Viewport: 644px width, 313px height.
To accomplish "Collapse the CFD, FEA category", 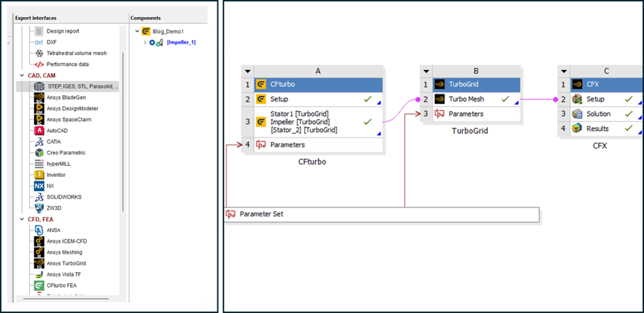I will pos(22,219).
